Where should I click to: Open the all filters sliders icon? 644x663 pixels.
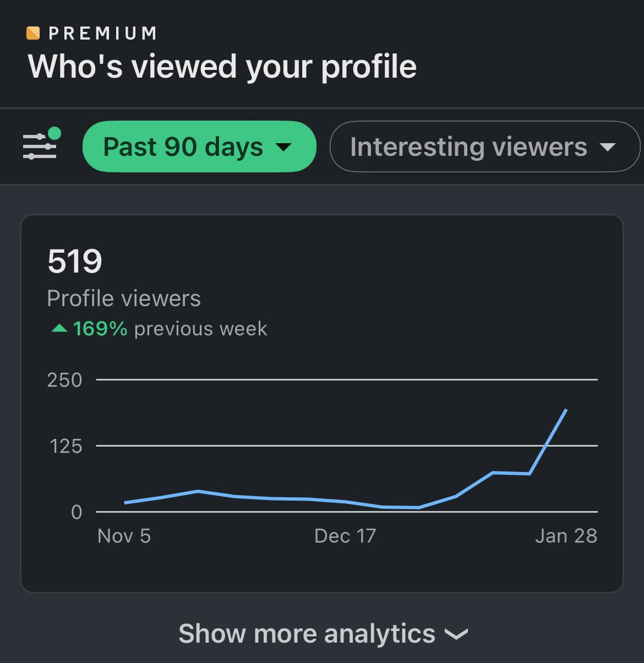point(40,146)
